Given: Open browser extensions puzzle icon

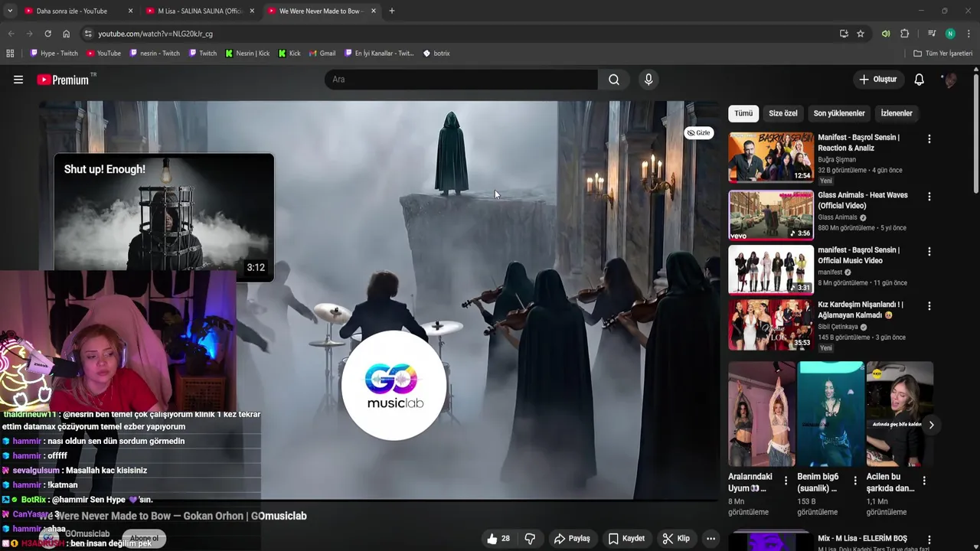Looking at the screenshot, I should point(905,34).
